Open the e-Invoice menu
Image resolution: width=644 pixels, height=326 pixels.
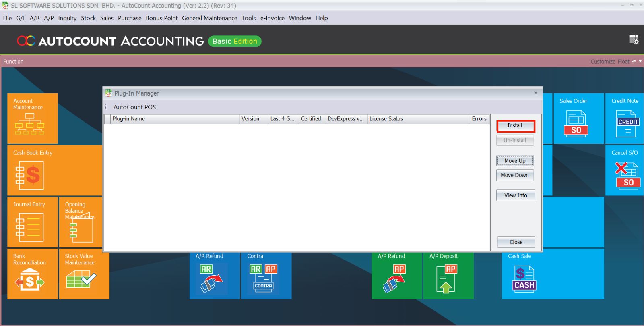click(272, 18)
